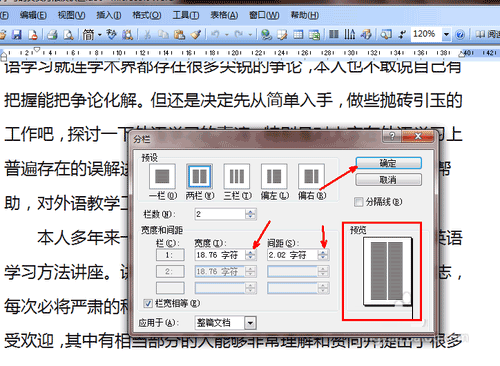Click the 栏数 spinner arrows
Screen dimensions: 500x366
point(250,214)
